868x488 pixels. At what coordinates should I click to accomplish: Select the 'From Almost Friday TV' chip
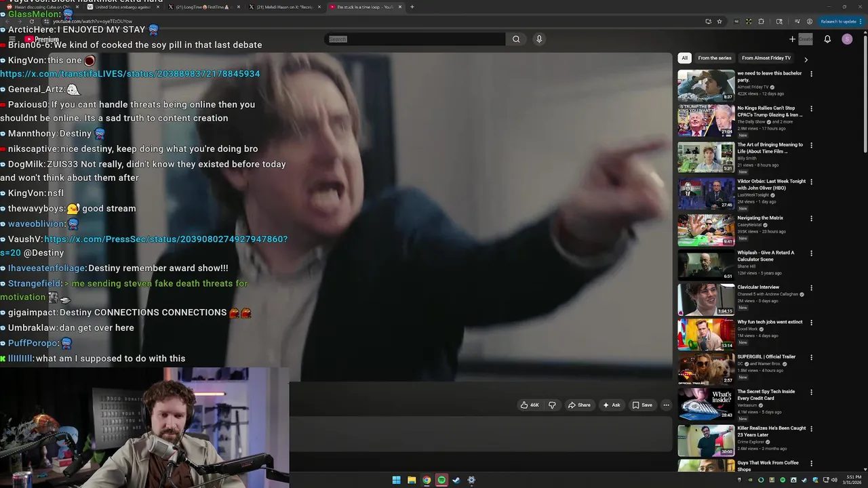point(766,58)
